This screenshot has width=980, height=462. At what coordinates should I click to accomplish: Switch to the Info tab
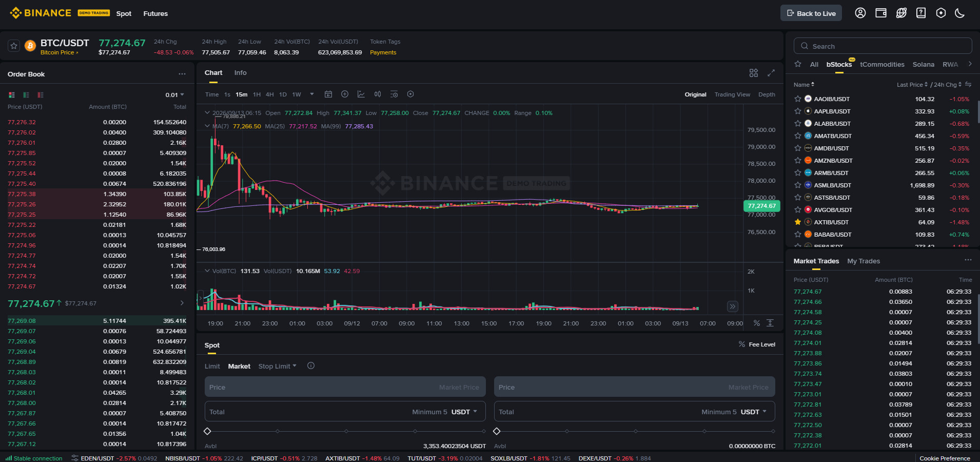pyautogui.click(x=241, y=73)
